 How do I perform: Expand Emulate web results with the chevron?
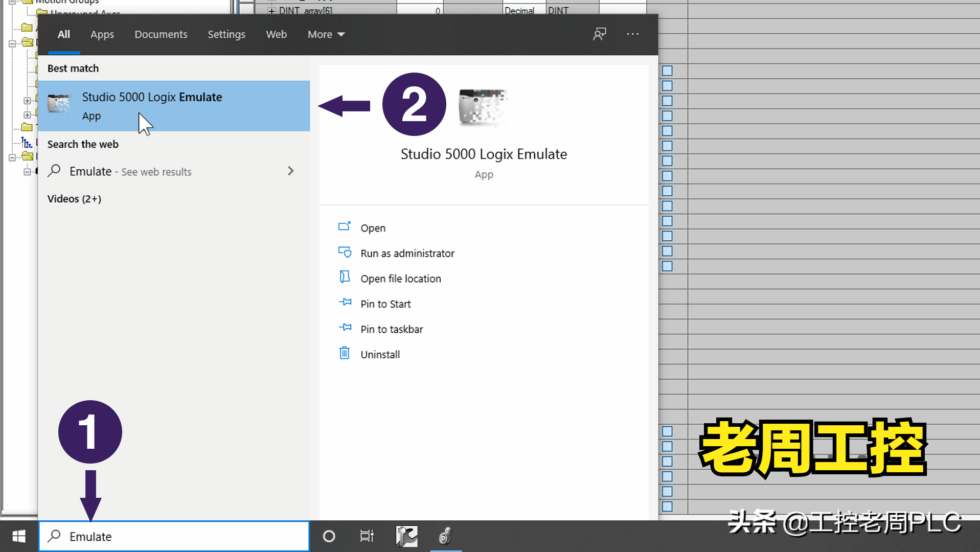point(290,171)
